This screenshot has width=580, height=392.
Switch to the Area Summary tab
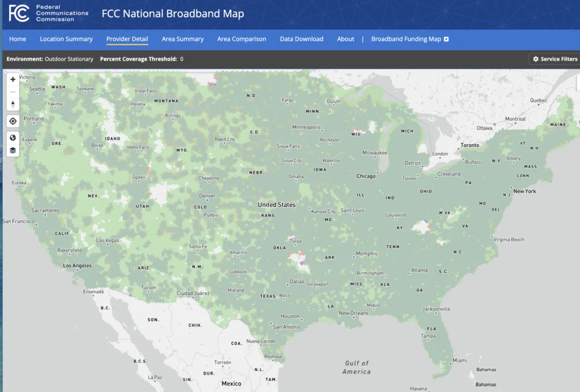tap(183, 39)
